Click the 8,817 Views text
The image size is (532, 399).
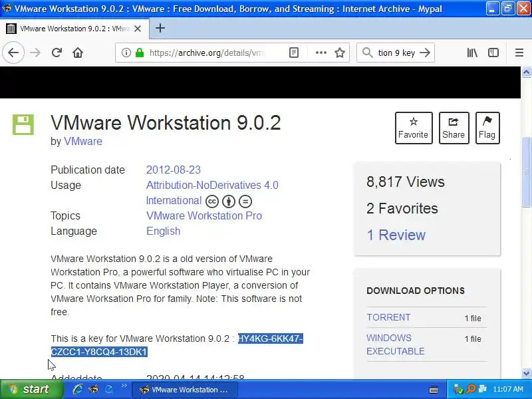tap(406, 182)
